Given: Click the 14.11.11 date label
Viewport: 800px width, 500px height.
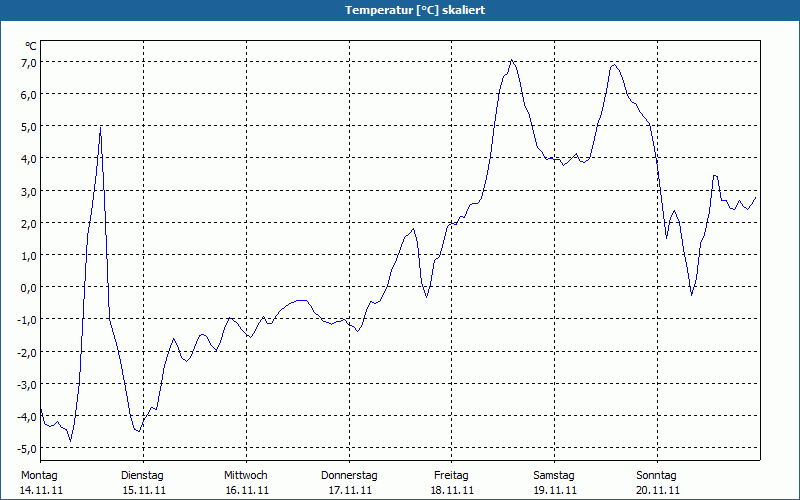Looking at the screenshot, I should click(41, 490).
